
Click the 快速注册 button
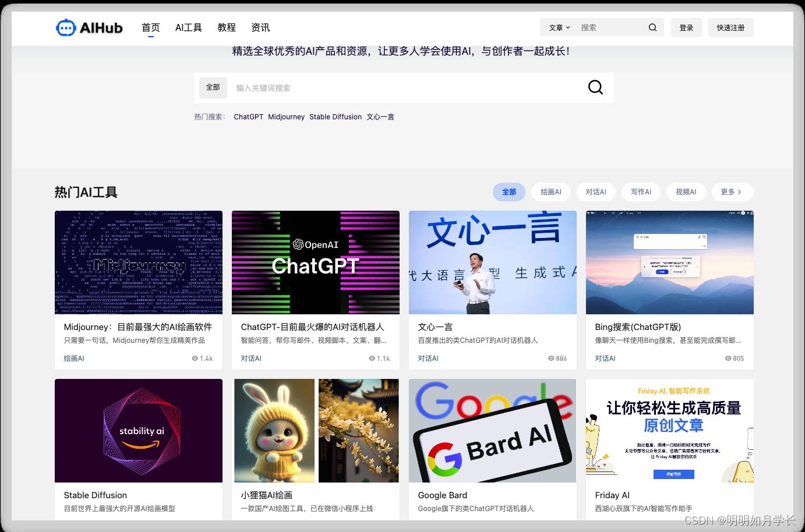[x=730, y=27]
